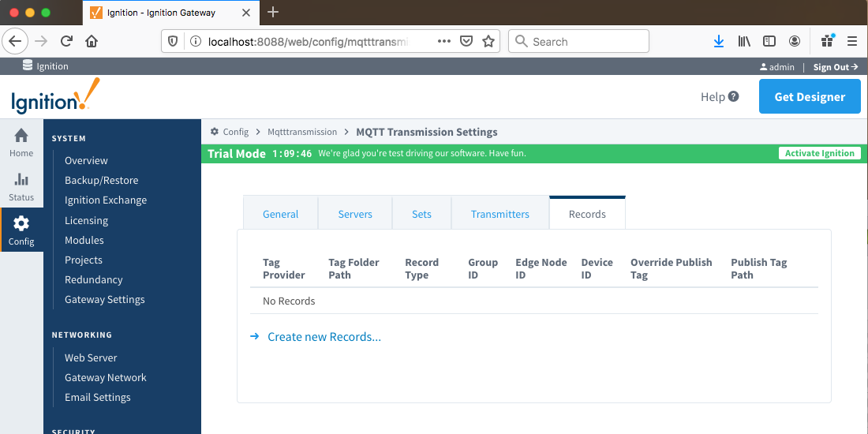Open Gateway Settings
The image size is (868, 434).
[105, 300]
